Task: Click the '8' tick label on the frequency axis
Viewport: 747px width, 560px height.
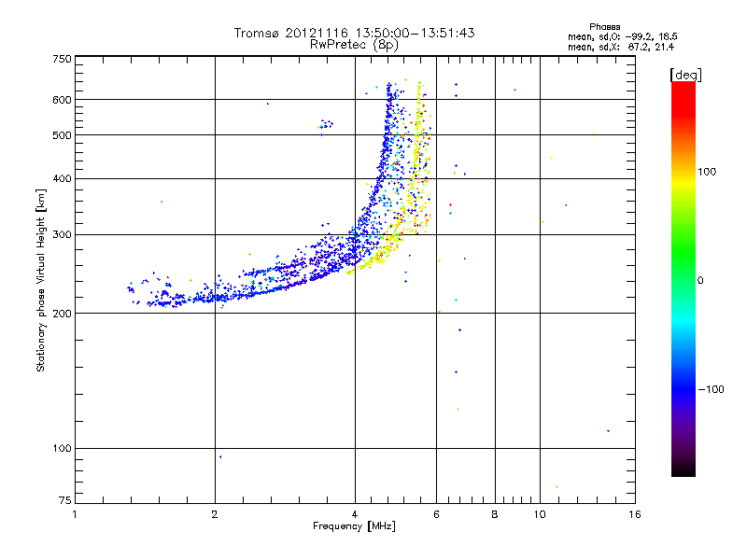Action: pyautogui.click(x=495, y=514)
